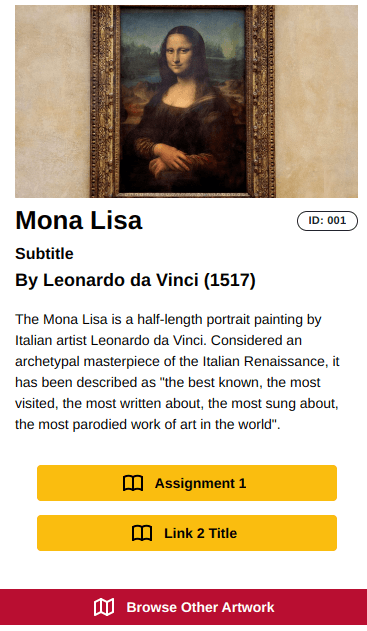This screenshot has height=631, width=367.
Task: Click the By Leonardo da Vinci (1517) line
Action: pos(135,280)
